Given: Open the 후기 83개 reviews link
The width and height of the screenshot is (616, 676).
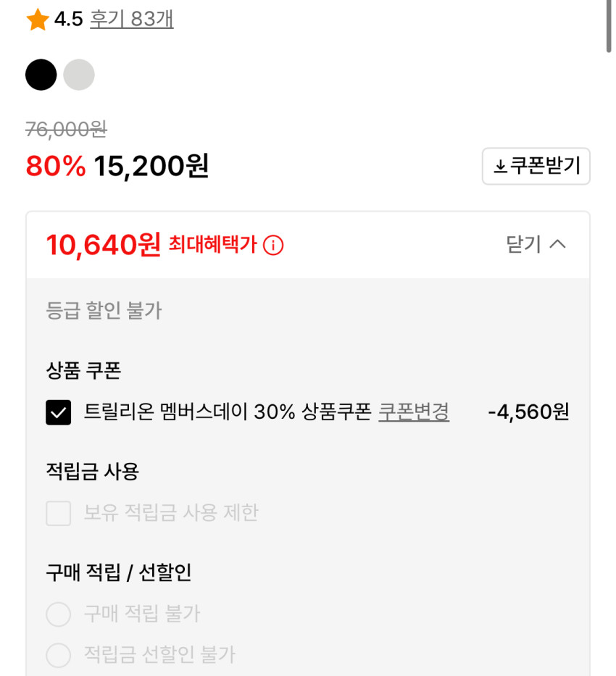Looking at the screenshot, I should (x=131, y=20).
